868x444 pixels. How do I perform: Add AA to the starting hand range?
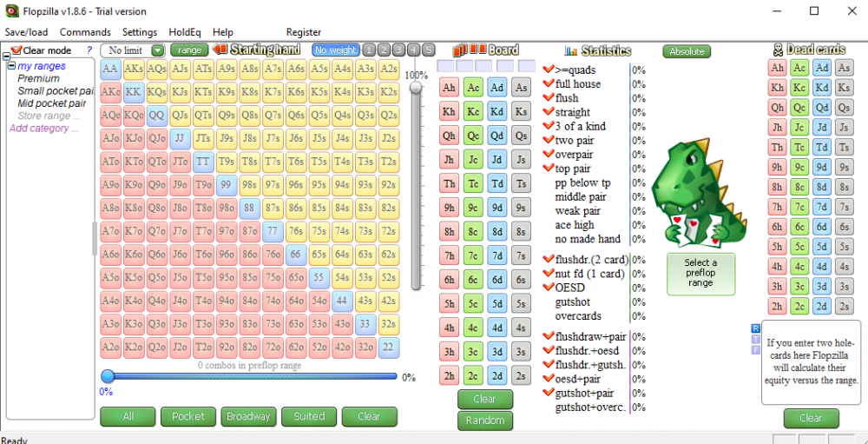point(110,70)
